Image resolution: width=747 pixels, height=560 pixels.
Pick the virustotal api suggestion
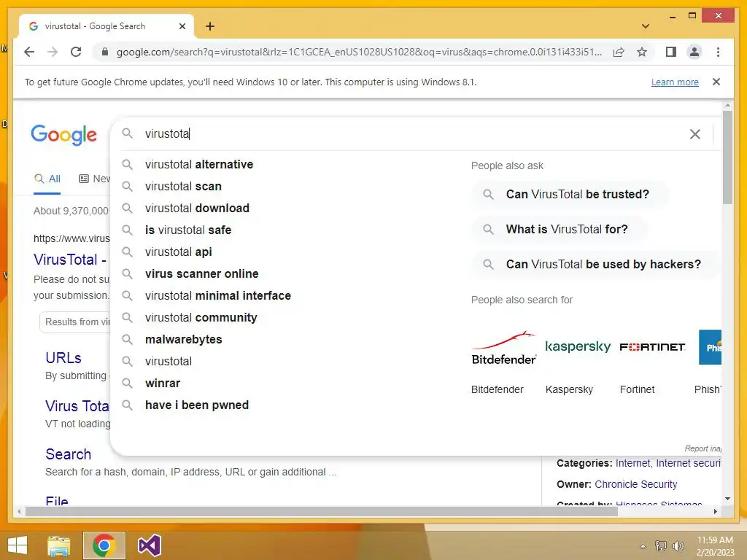pyautogui.click(x=179, y=252)
